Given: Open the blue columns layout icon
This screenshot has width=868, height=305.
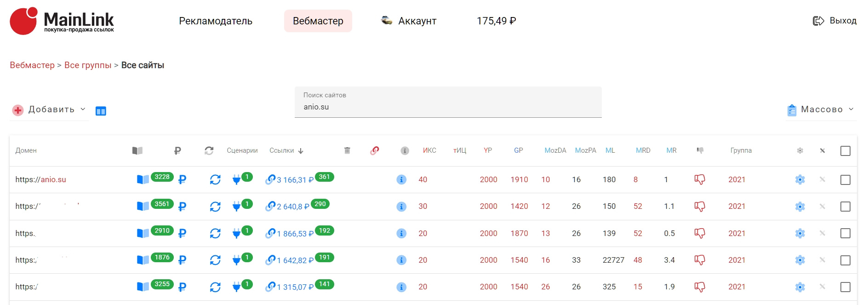Looking at the screenshot, I should (x=101, y=111).
